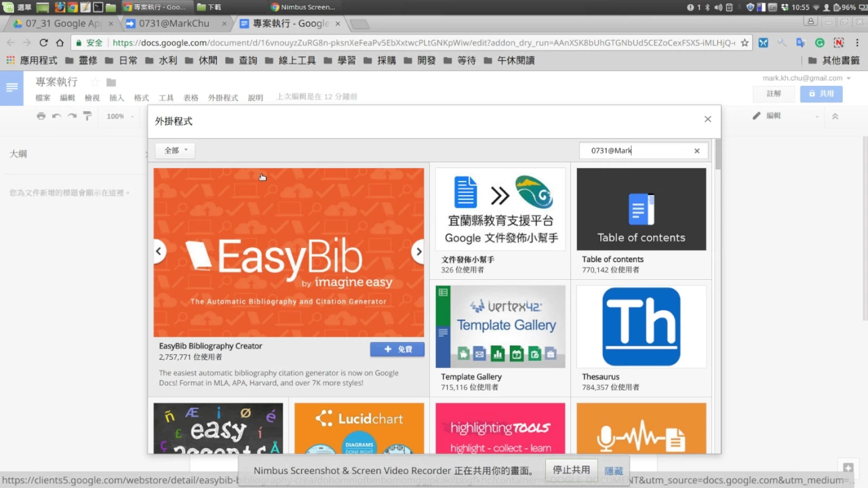Click the Bluetooth tray icon
Screen dimensions: 868x488
click(x=707, y=7)
